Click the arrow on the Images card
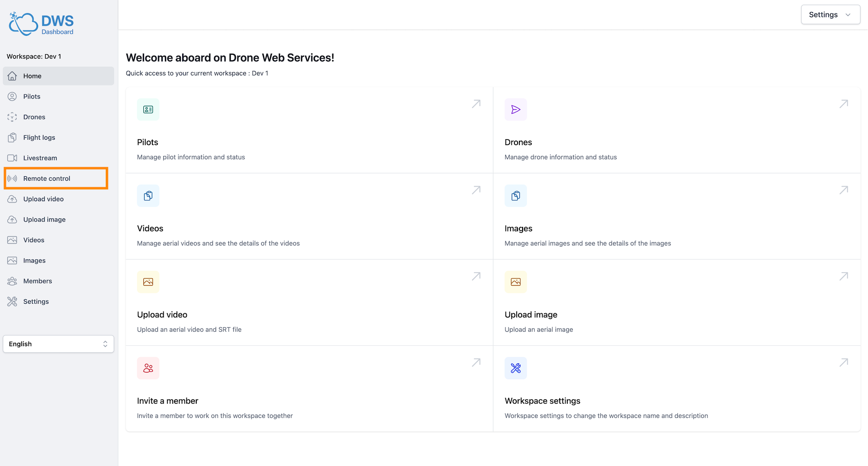 tap(844, 190)
